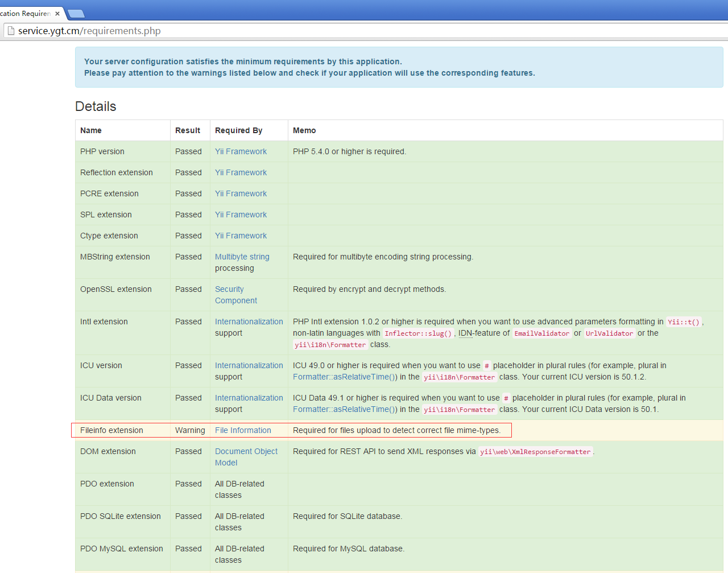Open Yii Framework link in PHP version row
Screen dimensions: 728x573
click(x=241, y=151)
